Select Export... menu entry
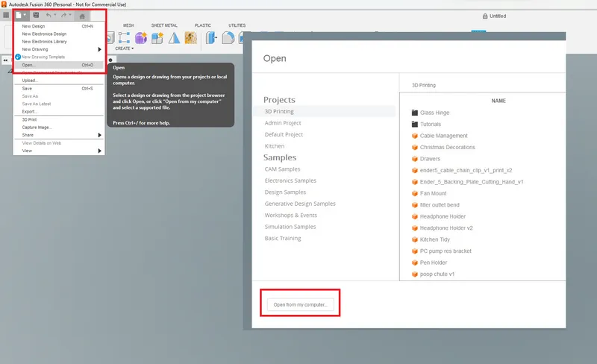597x364 pixels. [30, 111]
